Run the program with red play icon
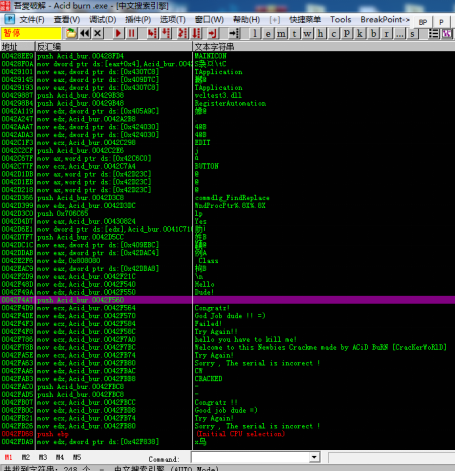The image size is (456, 472). point(118,33)
